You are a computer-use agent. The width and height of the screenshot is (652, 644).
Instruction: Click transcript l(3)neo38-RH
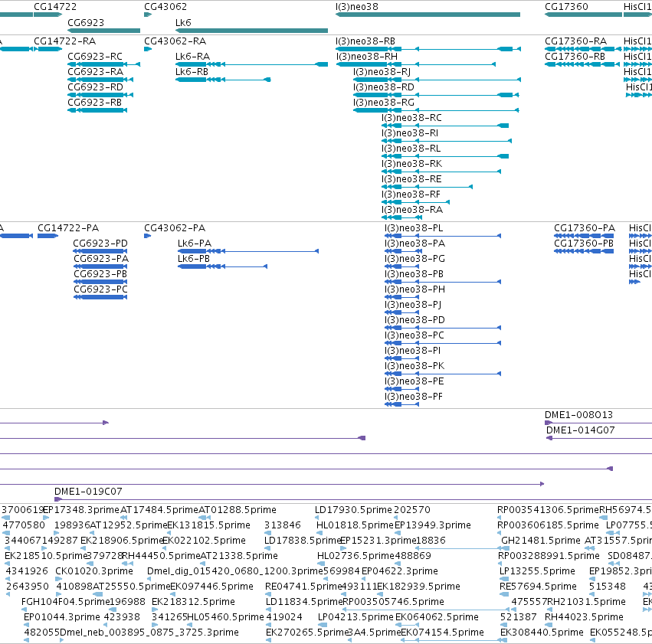click(367, 57)
